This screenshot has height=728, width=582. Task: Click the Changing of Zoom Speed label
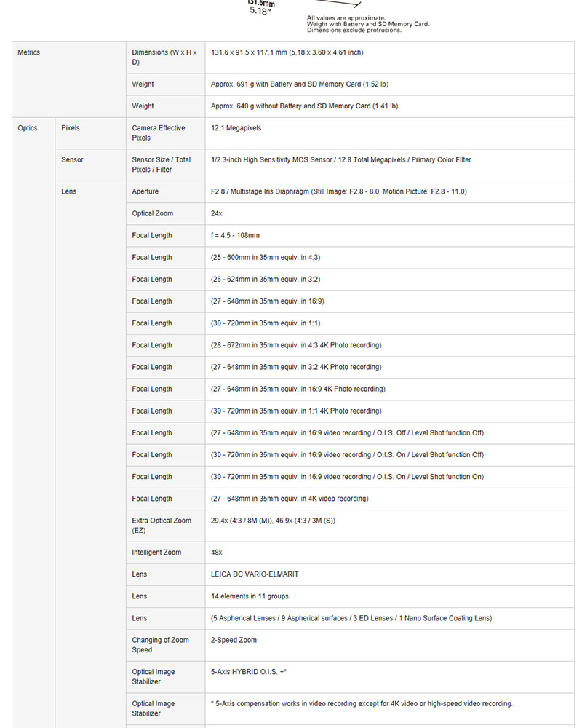(x=160, y=645)
